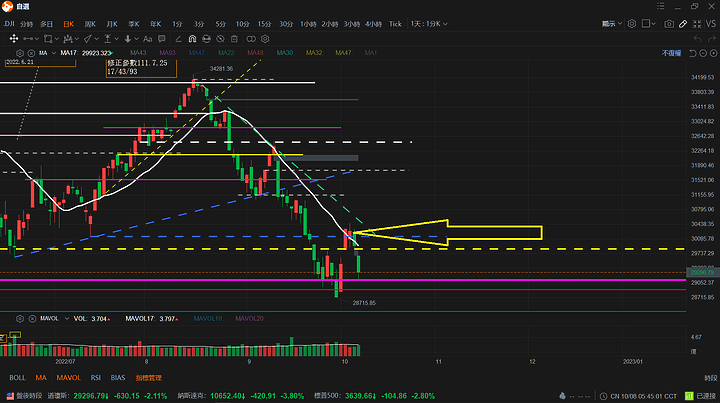The width and height of the screenshot is (720, 403).
Task: Toggle the BOLL indicator
Action: point(17,378)
